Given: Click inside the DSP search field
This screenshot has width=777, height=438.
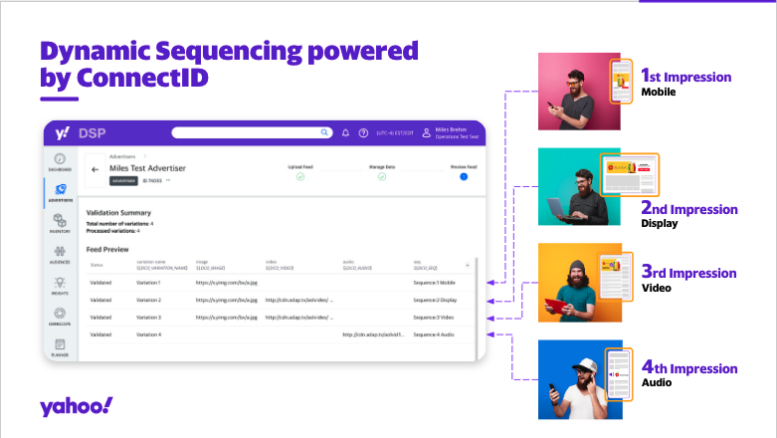Looking at the screenshot, I should 252,132.
